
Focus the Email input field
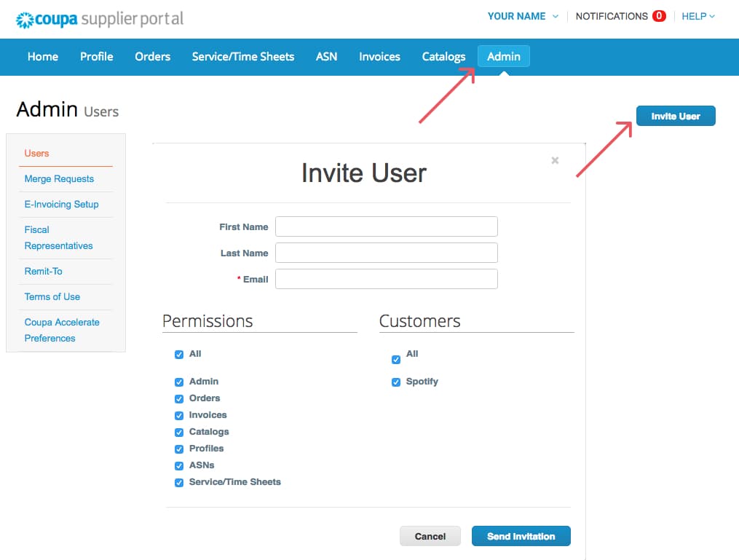point(386,279)
